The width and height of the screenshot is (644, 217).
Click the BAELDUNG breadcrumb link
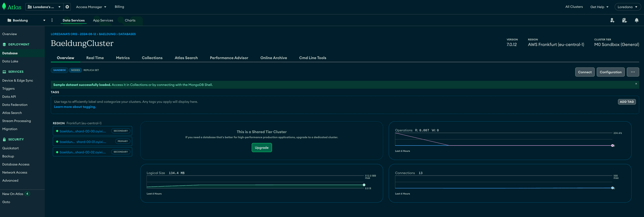pyautogui.click(x=107, y=34)
